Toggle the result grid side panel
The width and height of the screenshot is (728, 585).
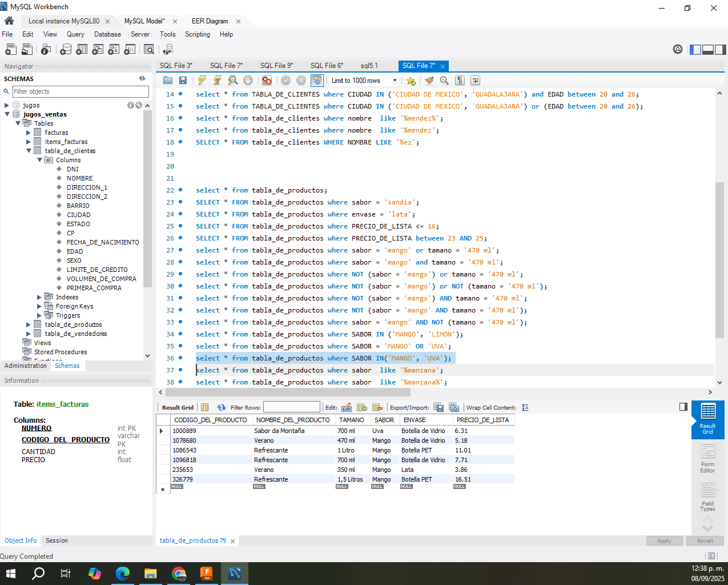tap(683, 407)
